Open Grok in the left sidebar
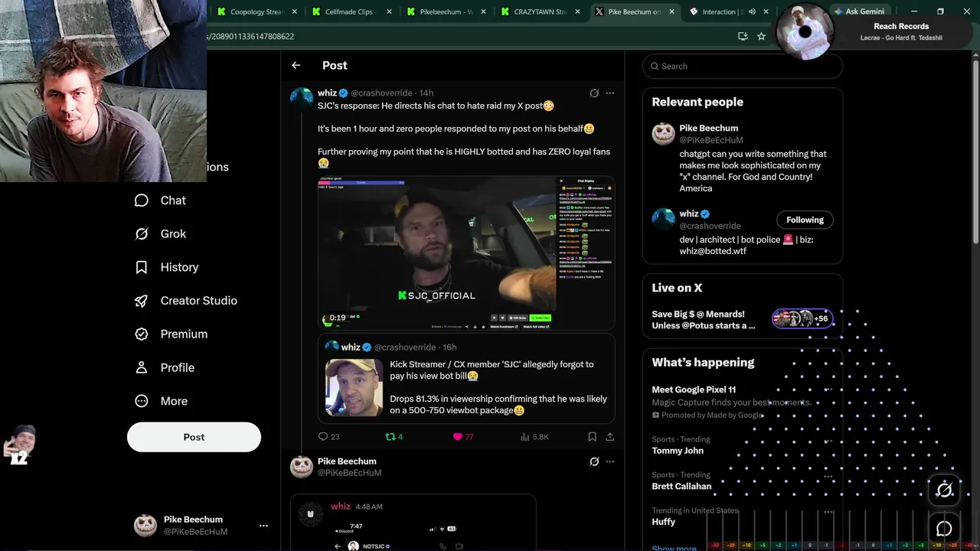980x551 pixels. tap(159, 234)
